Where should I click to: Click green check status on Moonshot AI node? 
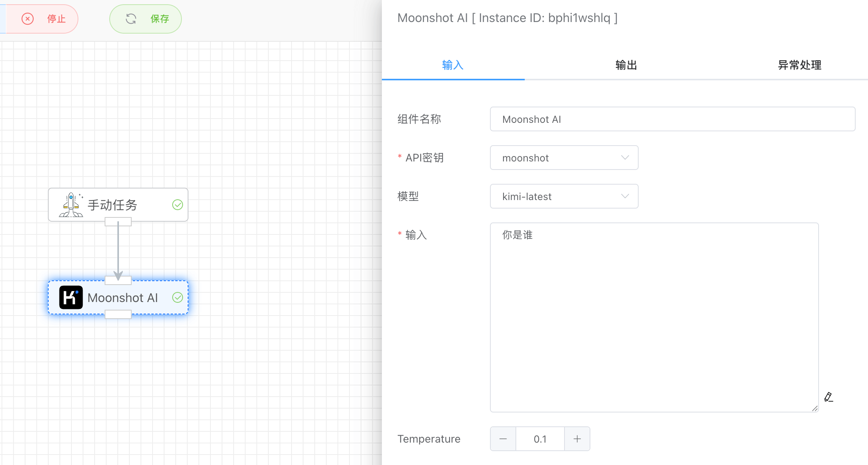[178, 297]
